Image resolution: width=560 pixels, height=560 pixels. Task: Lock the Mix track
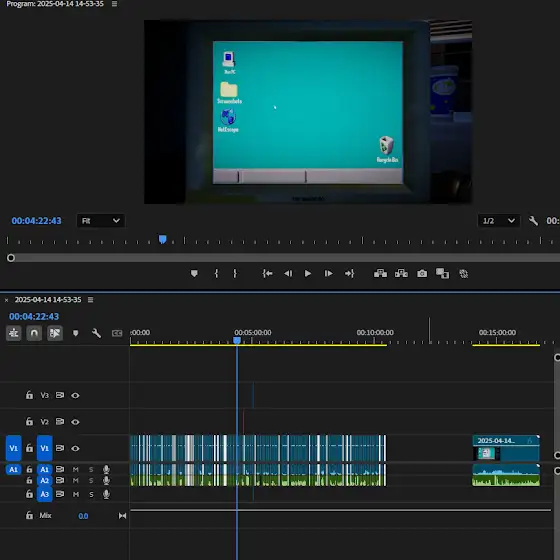click(29, 515)
